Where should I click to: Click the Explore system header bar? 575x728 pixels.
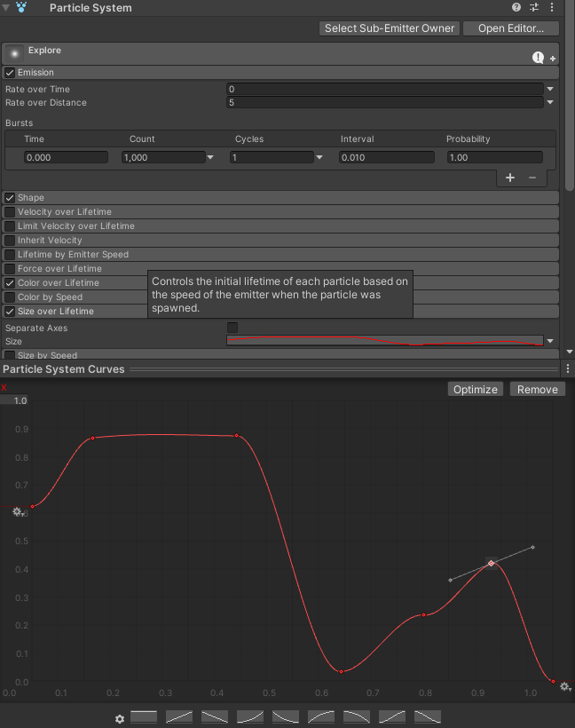click(x=280, y=54)
